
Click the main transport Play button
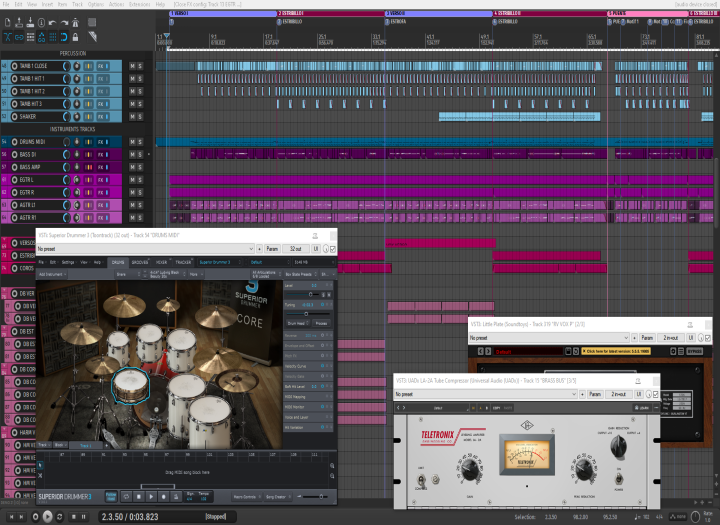tap(47, 517)
